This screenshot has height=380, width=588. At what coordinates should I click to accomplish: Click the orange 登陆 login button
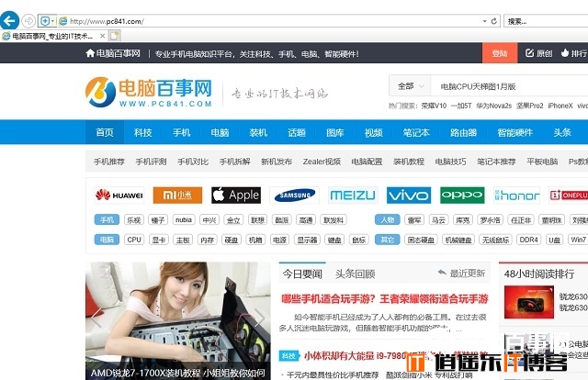pos(500,53)
